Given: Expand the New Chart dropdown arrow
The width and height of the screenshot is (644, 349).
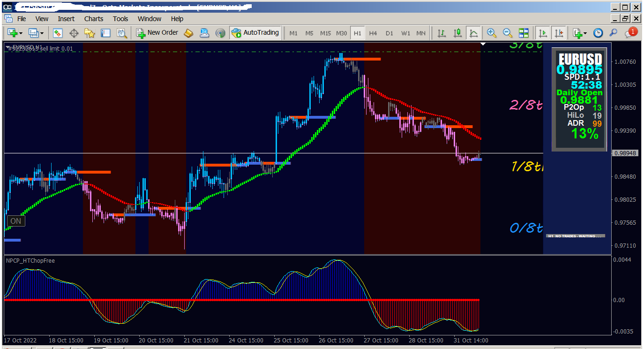Looking at the screenshot, I should pos(21,33).
